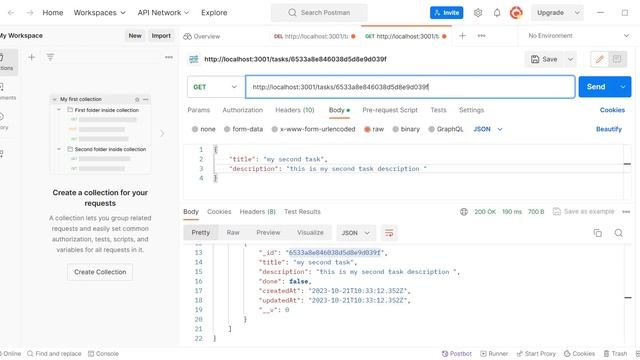Open Postbot in status bar

pyautogui.click(x=457, y=353)
